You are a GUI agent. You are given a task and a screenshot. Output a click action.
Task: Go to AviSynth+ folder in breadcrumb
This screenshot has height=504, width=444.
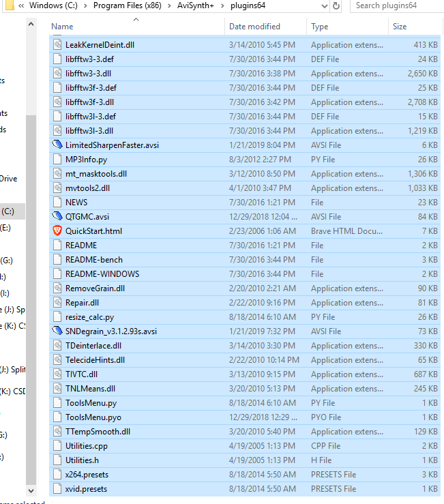click(196, 5)
